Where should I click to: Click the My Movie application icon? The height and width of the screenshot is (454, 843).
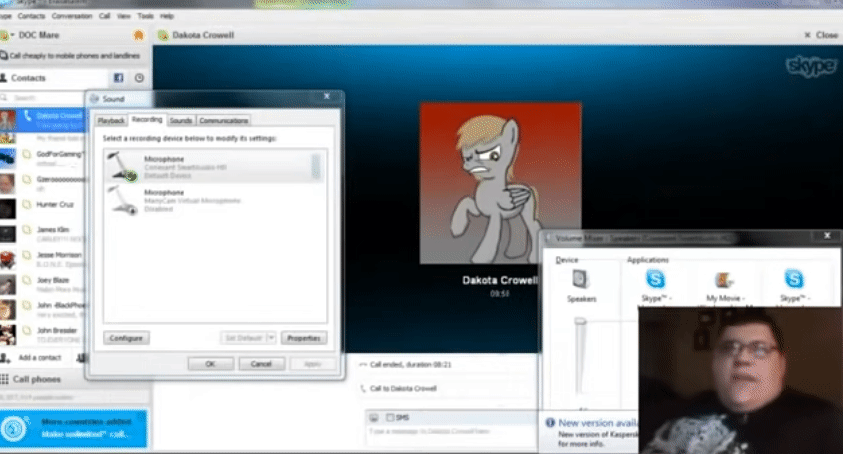724,280
